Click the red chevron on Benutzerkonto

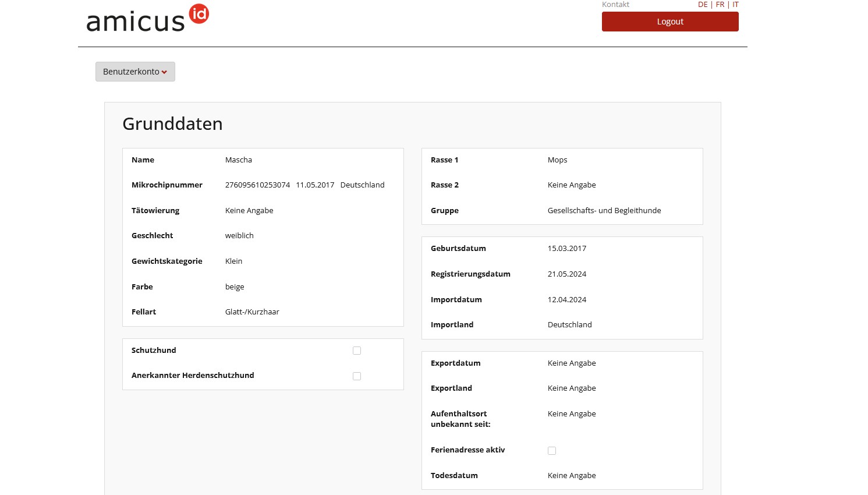point(165,72)
